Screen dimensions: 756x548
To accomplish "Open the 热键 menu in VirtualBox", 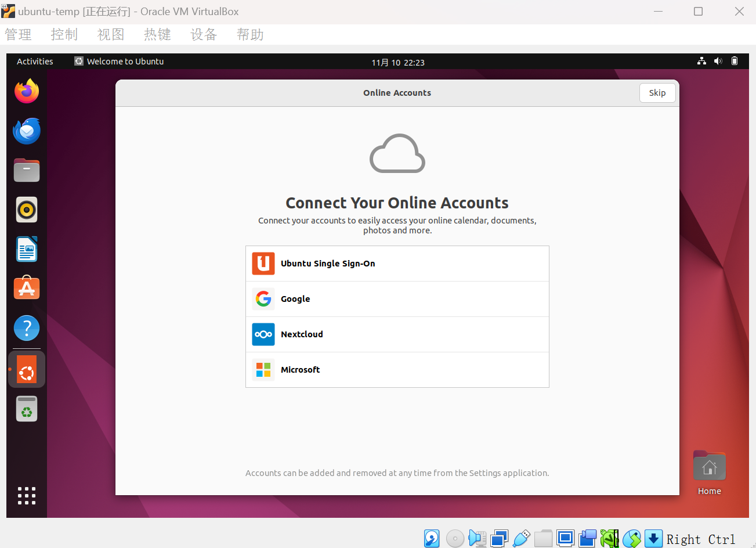I will coord(157,35).
